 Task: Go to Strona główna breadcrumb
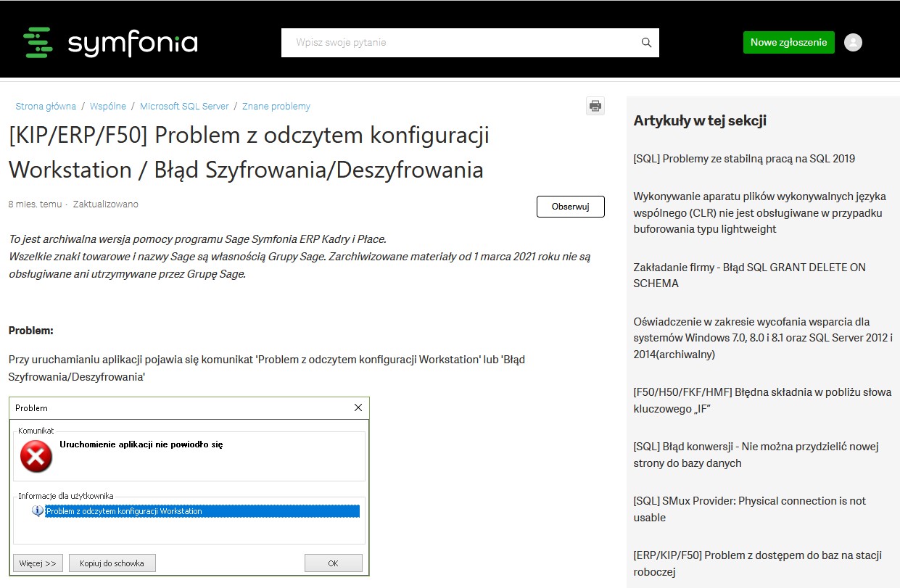46,106
